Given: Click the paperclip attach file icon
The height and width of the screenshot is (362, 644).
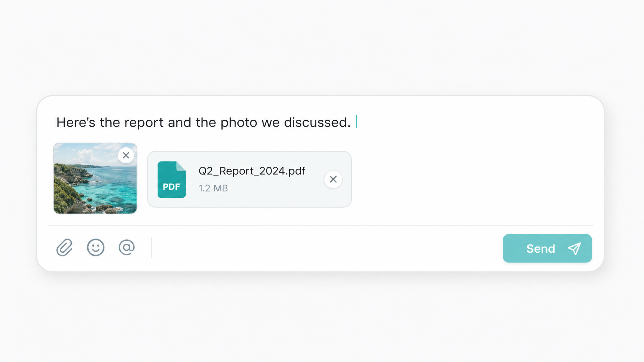Looking at the screenshot, I should pos(64,248).
